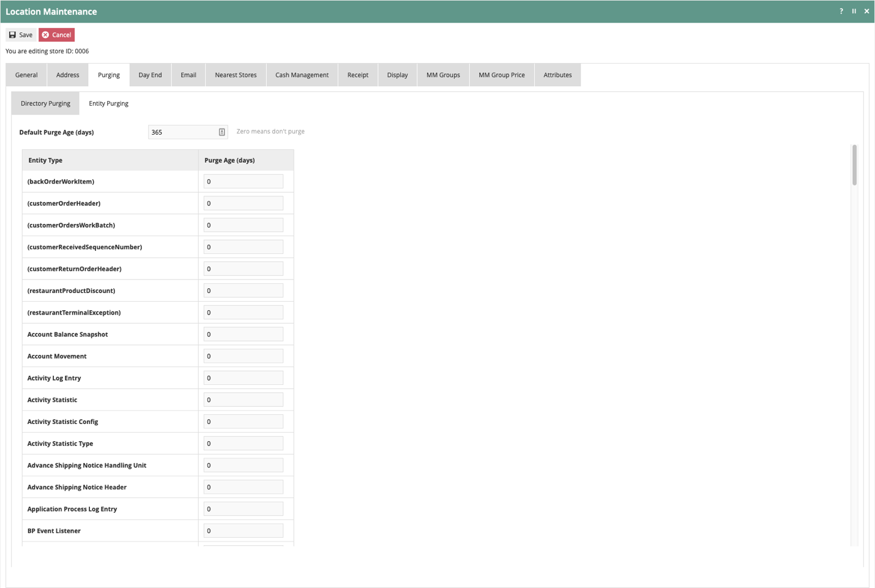Edit purge age for Activity Statistic

(x=244, y=400)
